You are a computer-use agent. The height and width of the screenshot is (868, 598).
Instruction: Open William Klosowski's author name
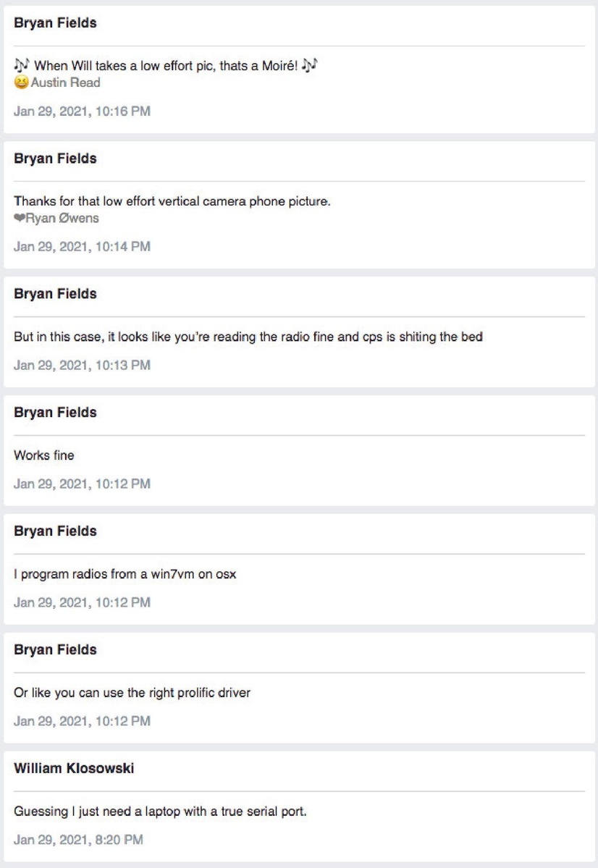74,768
